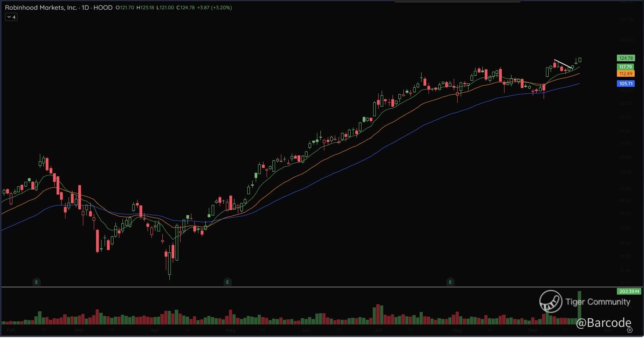Click the 59.50 price axis label

click(x=626, y=172)
